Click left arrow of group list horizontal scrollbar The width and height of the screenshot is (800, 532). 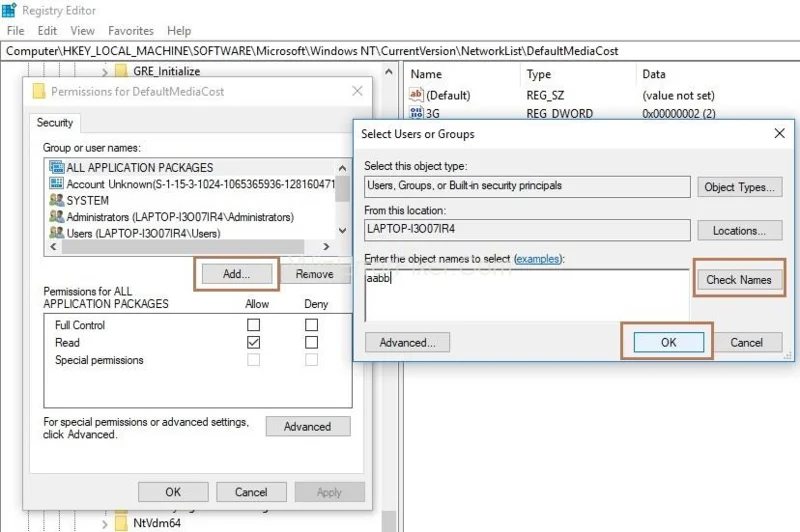[x=53, y=246]
